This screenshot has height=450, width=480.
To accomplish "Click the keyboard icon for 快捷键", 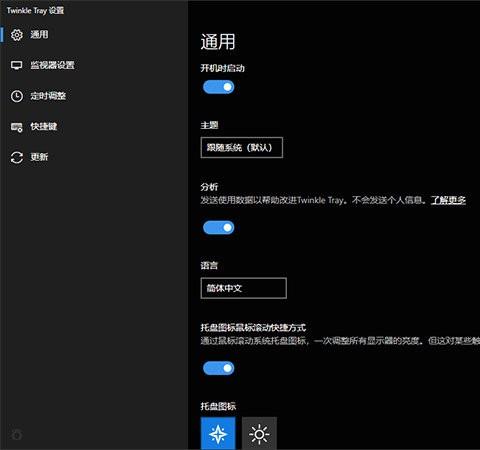I will coord(17,127).
